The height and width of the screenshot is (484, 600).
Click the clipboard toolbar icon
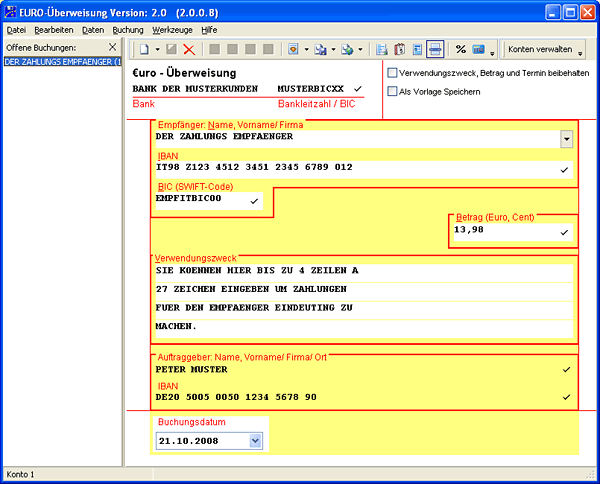(399, 49)
